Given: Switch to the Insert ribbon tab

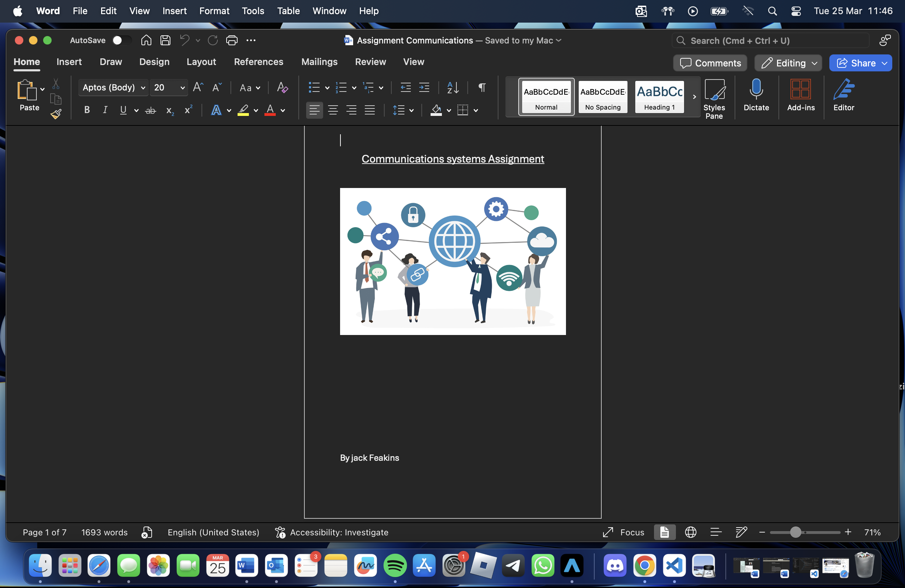Looking at the screenshot, I should [69, 62].
